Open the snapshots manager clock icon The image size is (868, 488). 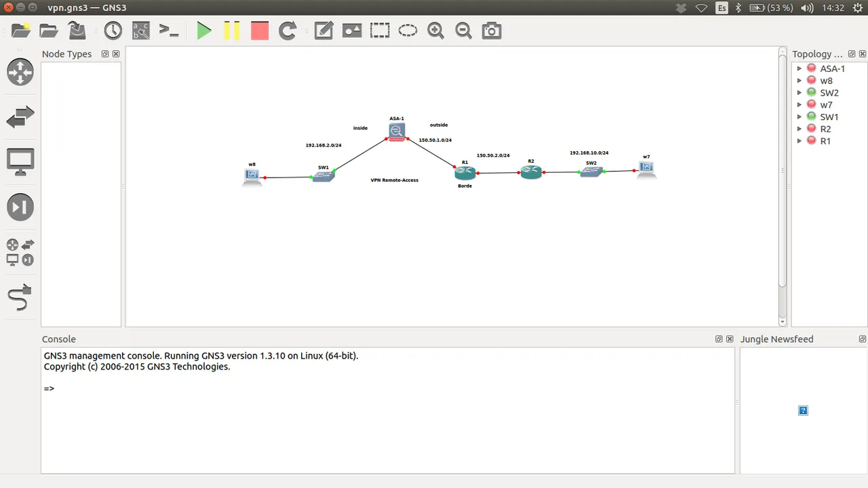[x=113, y=30]
